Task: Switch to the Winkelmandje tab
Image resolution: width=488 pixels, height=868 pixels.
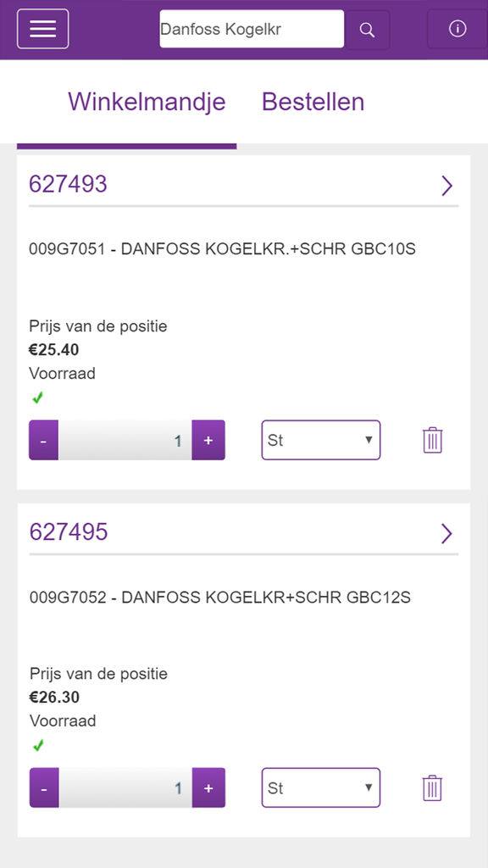Action: coord(147,102)
